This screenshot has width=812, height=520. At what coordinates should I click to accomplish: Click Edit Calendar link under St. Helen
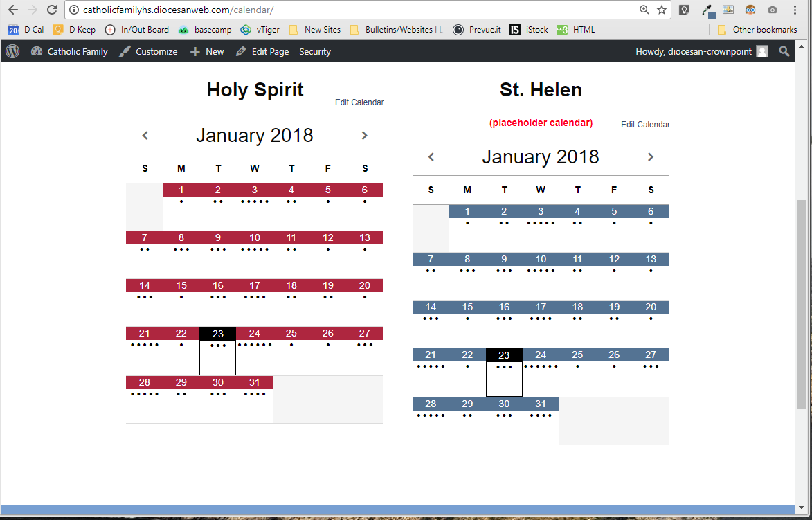pyautogui.click(x=645, y=125)
